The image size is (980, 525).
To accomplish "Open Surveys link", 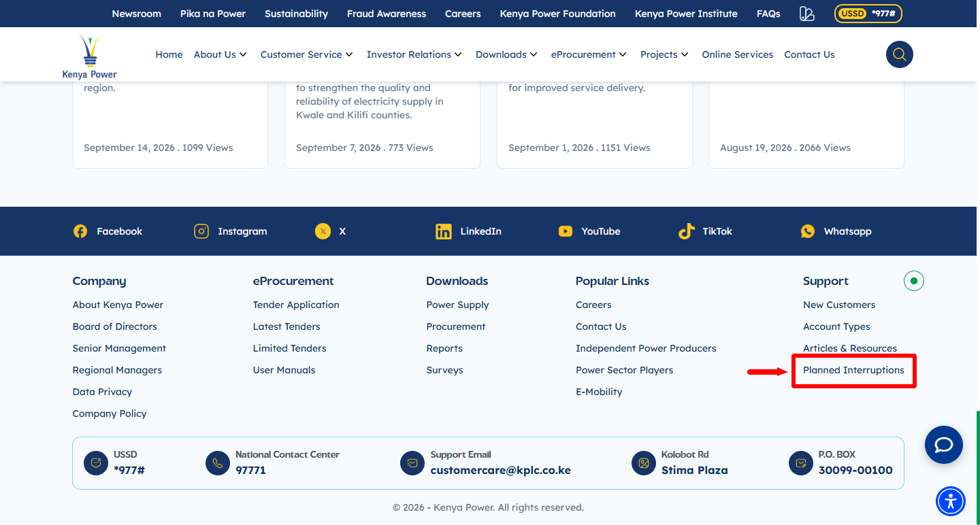I will coord(445,370).
